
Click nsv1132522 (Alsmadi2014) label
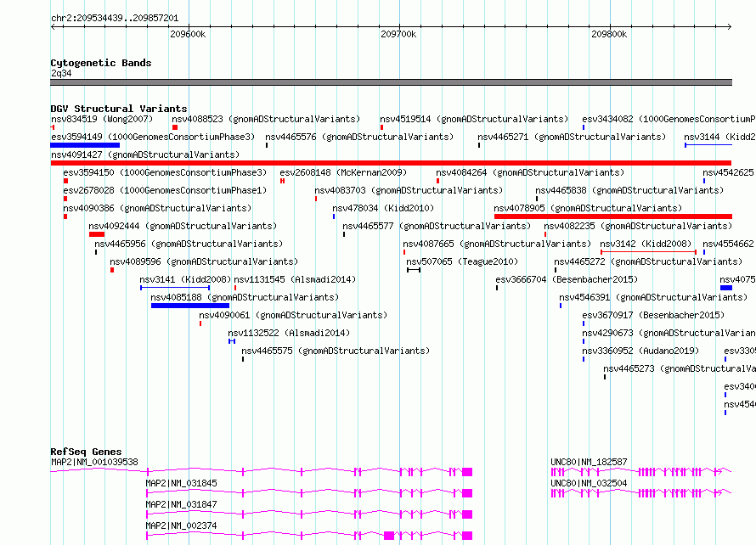click(x=289, y=333)
